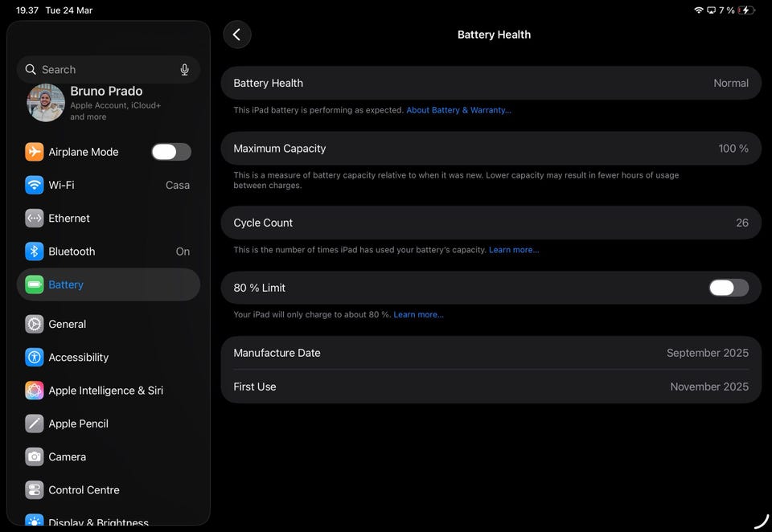This screenshot has width=772, height=532.
Task: Click Learn more under Cycle Count
Action: tap(514, 250)
